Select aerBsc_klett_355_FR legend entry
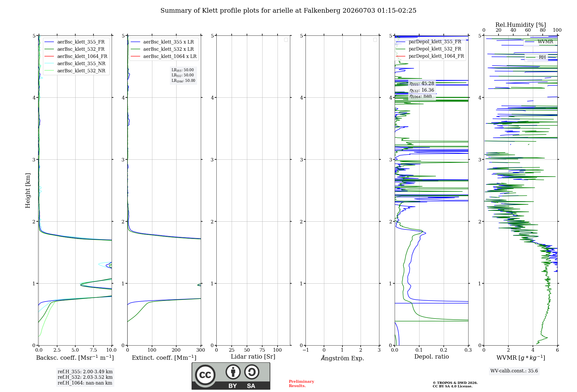The height and width of the screenshot is (392, 577). tap(75, 42)
